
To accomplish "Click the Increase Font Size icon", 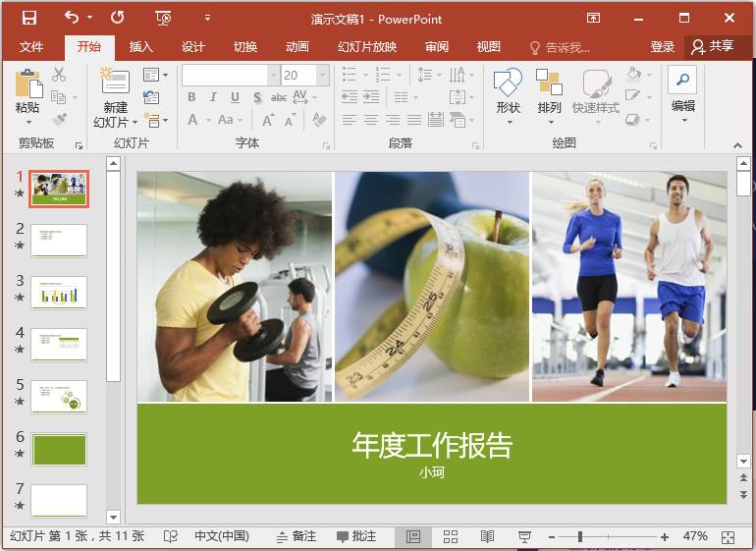I will (268, 120).
